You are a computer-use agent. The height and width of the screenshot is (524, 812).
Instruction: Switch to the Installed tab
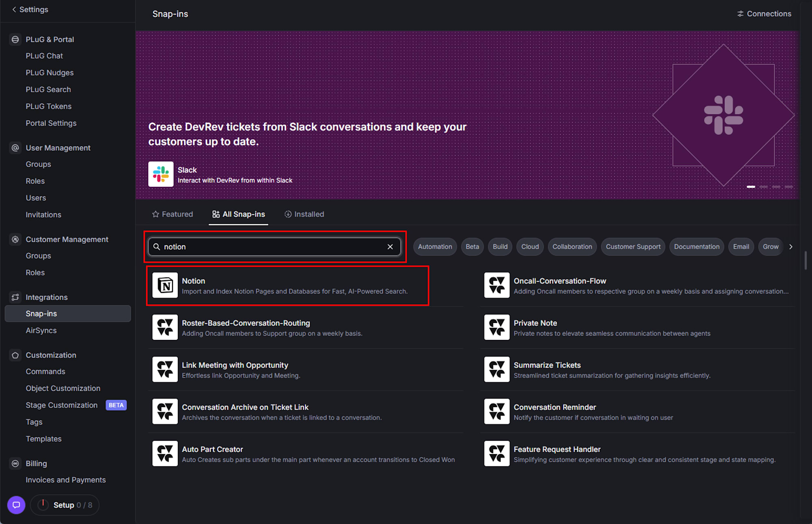304,214
